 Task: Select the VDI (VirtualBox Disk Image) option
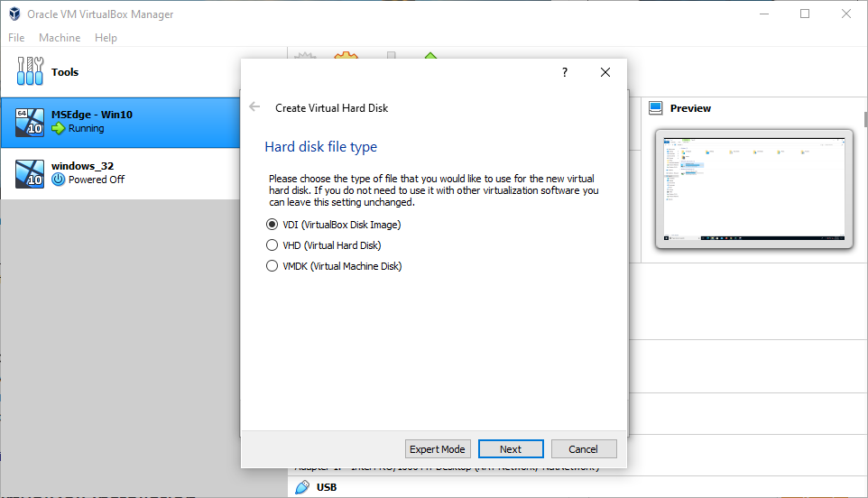[x=334, y=225]
